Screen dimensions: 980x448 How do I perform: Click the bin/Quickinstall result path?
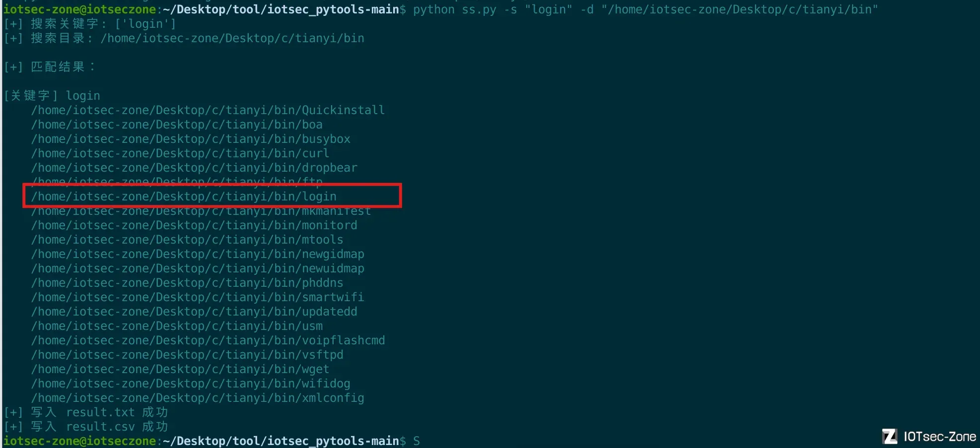click(208, 110)
